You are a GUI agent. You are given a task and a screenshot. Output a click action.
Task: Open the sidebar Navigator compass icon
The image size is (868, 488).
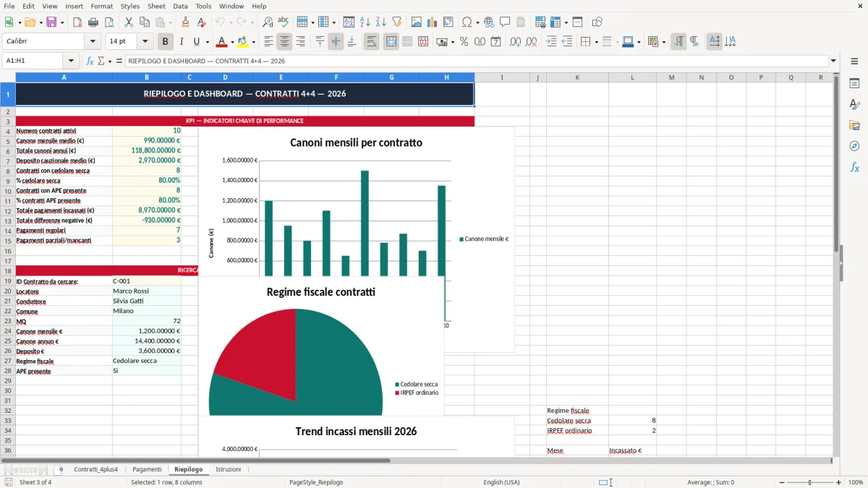854,146
